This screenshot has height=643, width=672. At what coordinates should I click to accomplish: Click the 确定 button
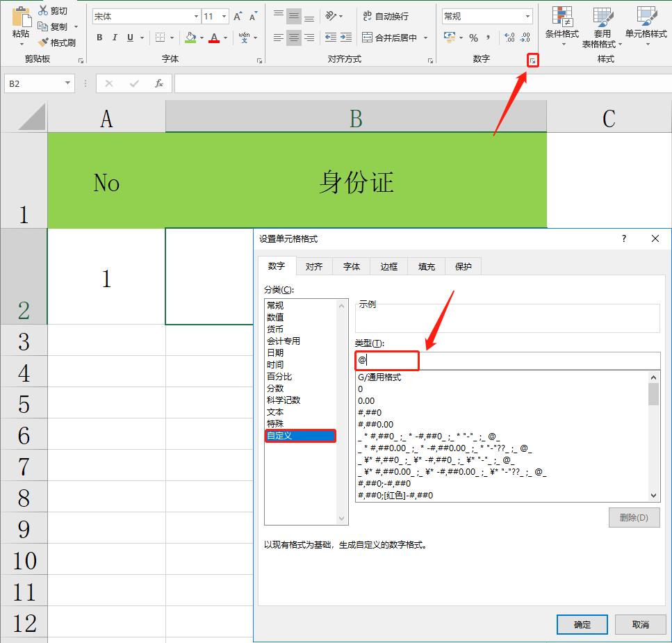tap(582, 624)
